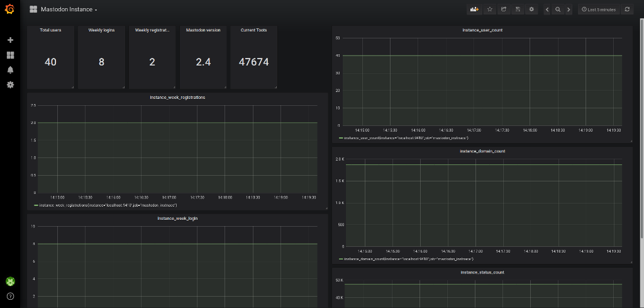The height and width of the screenshot is (308, 644).
Task: Save the dashboard using disk icon
Action: (518, 9)
